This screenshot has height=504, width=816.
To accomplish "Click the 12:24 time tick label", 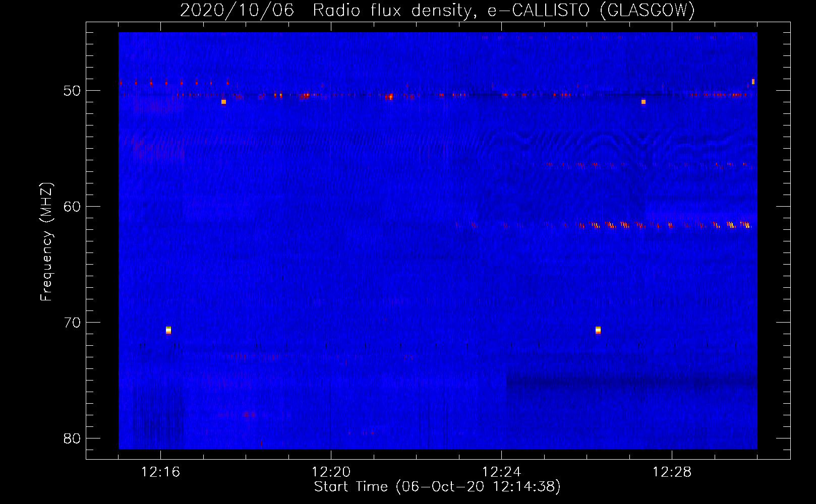I will click(501, 472).
